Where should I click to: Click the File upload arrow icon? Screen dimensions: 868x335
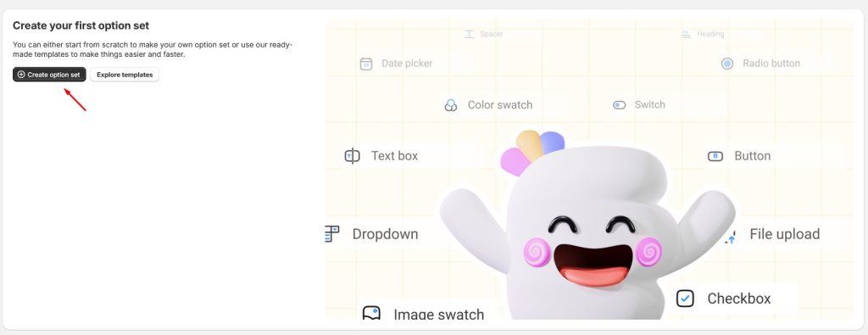coord(730,237)
